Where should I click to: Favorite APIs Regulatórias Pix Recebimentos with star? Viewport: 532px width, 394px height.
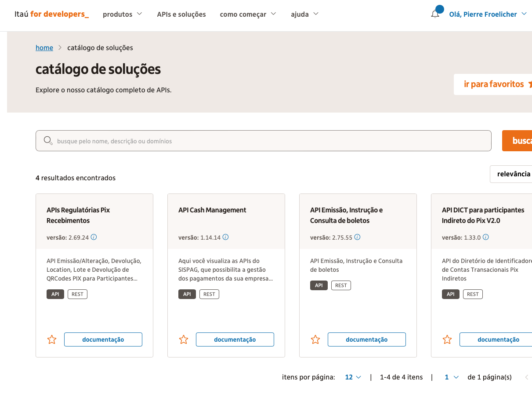tap(52, 339)
